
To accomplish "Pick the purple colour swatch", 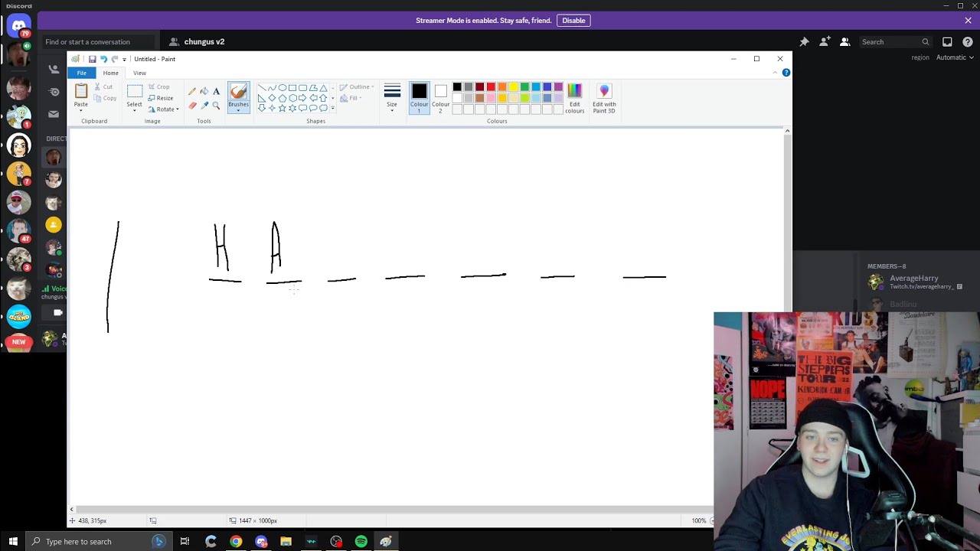I will [x=558, y=87].
